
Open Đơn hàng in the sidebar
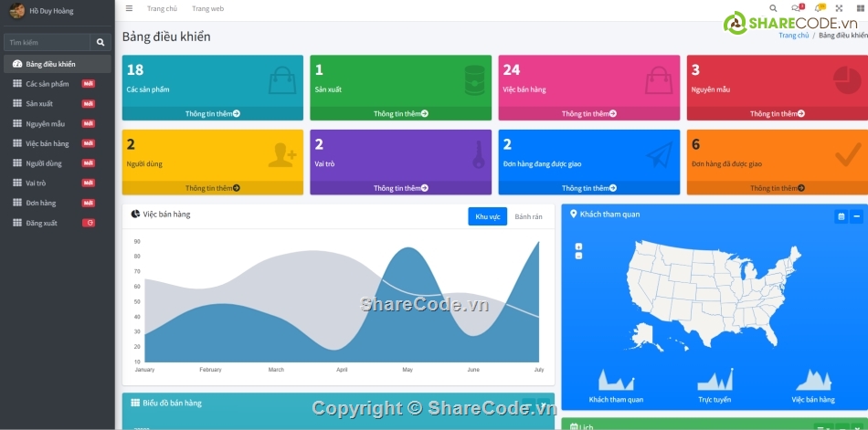point(41,203)
